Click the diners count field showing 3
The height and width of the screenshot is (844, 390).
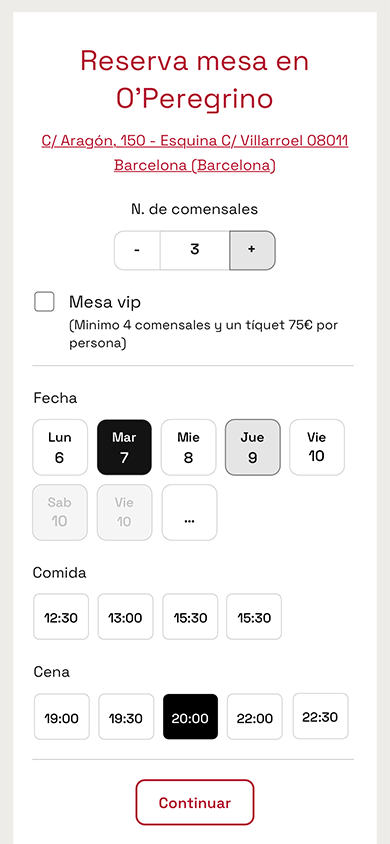pos(195,250)
